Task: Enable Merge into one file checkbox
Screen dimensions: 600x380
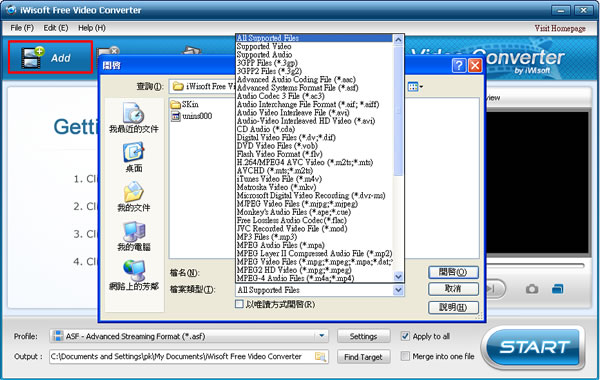Action: [x=405, y=356]
